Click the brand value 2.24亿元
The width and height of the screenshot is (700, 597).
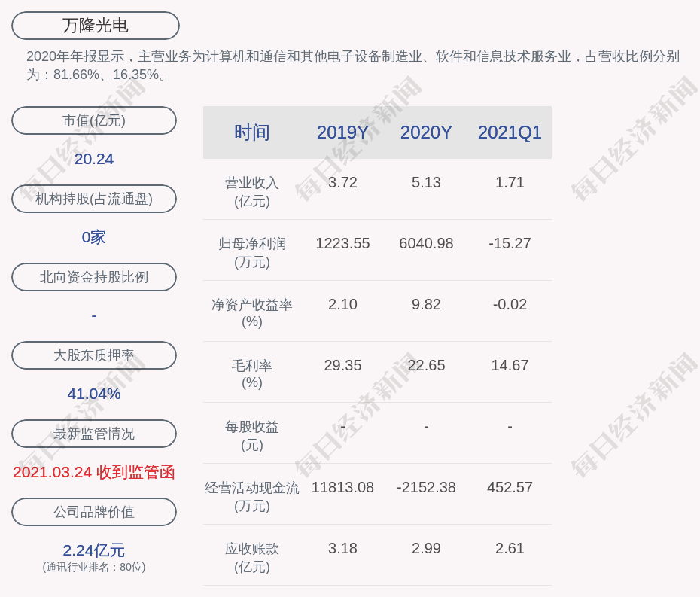94,550
